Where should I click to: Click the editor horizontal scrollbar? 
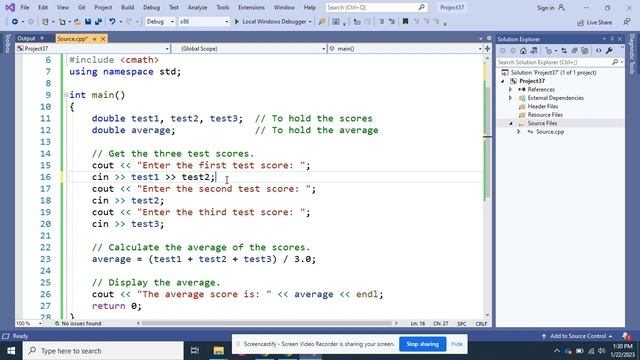pyautogui.click(x=266, y=323)
